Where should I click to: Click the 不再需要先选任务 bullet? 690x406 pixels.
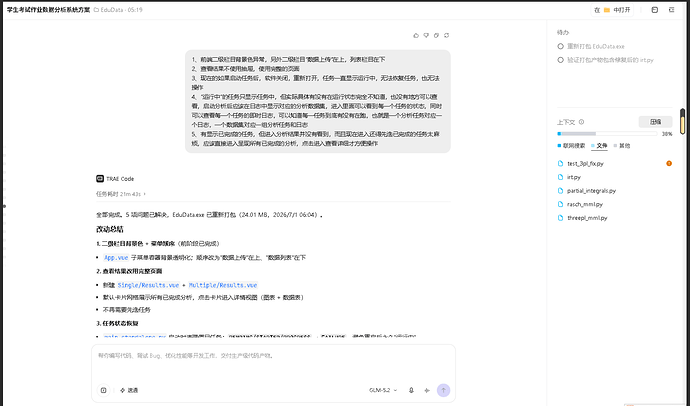tap(126, 310)
